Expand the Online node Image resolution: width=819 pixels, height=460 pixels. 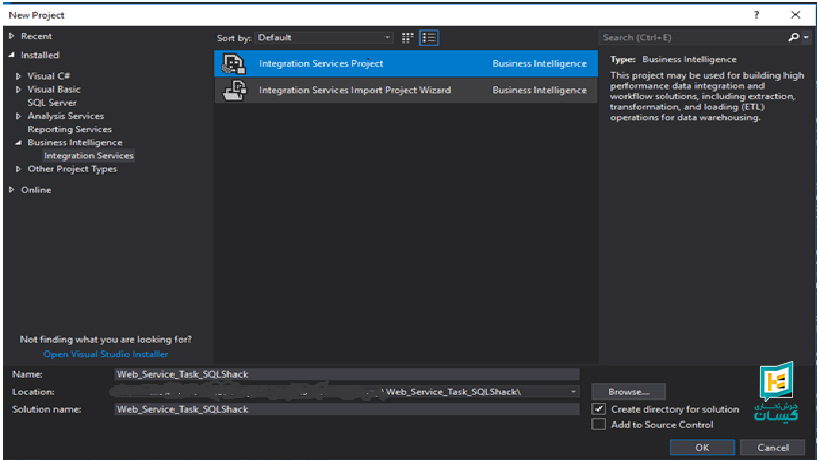coord(11,190)
